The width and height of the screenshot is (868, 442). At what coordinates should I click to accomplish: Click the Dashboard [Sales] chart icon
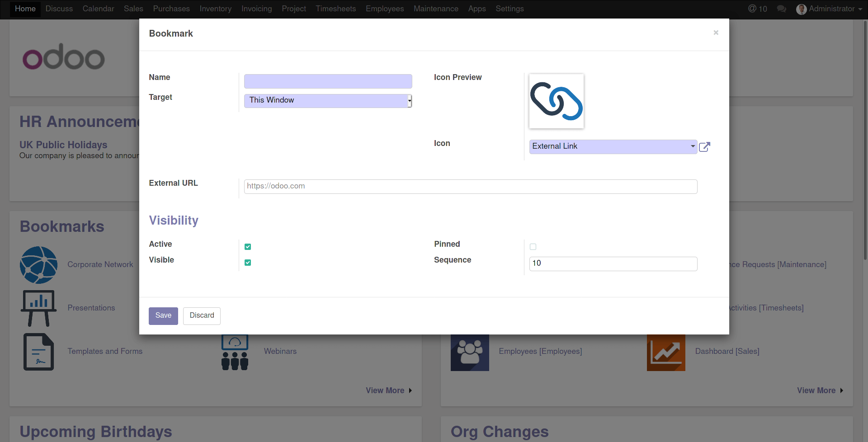pos(666,352)
